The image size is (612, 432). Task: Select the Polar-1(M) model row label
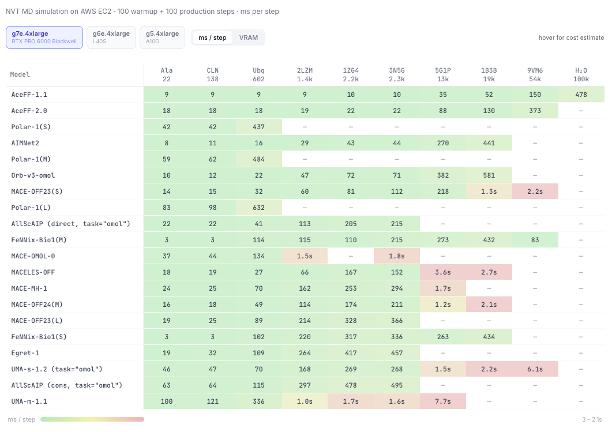pyautogui.click(x=31, y=159)
